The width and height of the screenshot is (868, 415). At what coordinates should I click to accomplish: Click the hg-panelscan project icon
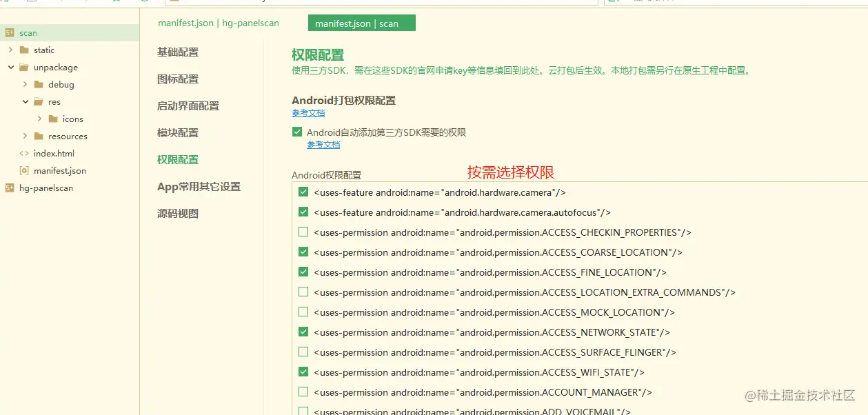(x=10, y=188)
